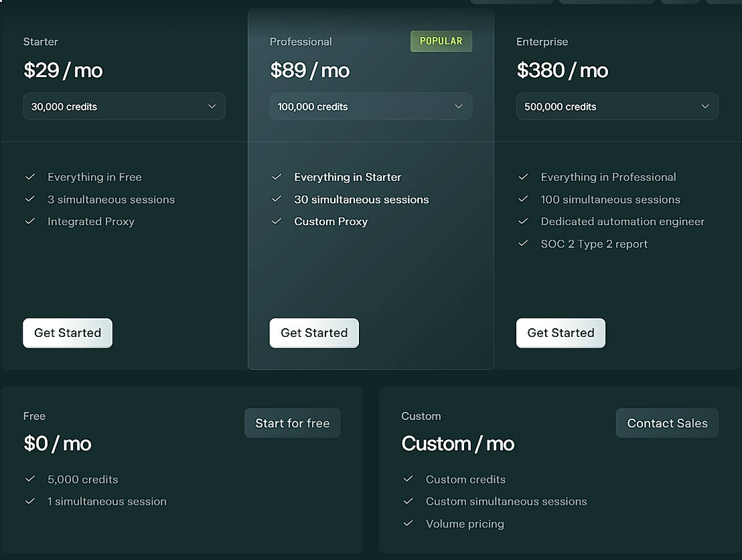Expand the Professional 100,000 credits dropdown
Image resolution: width=742 pixels, height=560 pixels.
(x=370, y=107)
